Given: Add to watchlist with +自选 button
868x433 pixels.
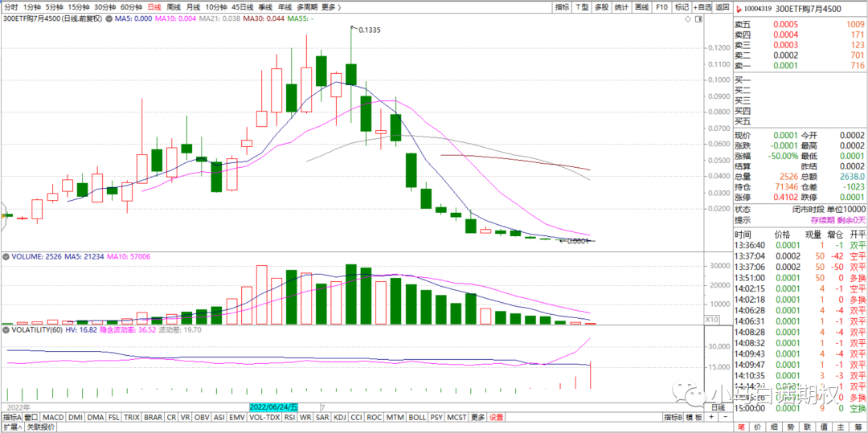Looking at the screenshot, I should click(x=702, y=7).
